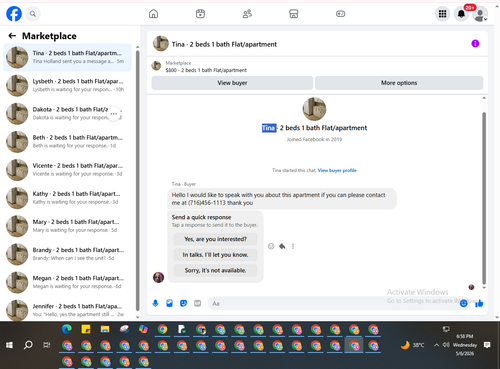Viewport: 500px width, 369px height.
Task: Click Tina's large profile picture in chat
Action: 314,109
